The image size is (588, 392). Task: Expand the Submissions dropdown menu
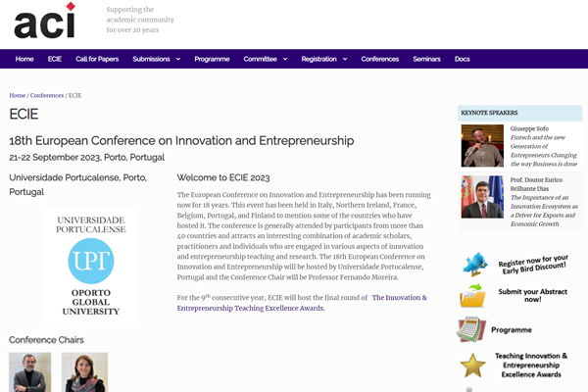click(x=157, y=59)
